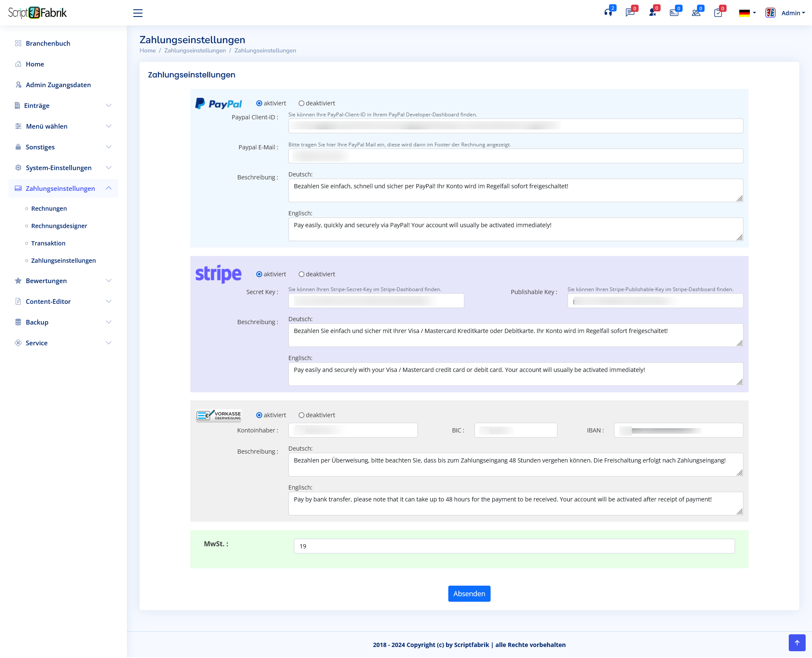This screenshot has height=658, width=812.
Task: Click the Admin avatar image
Action: 771,13
